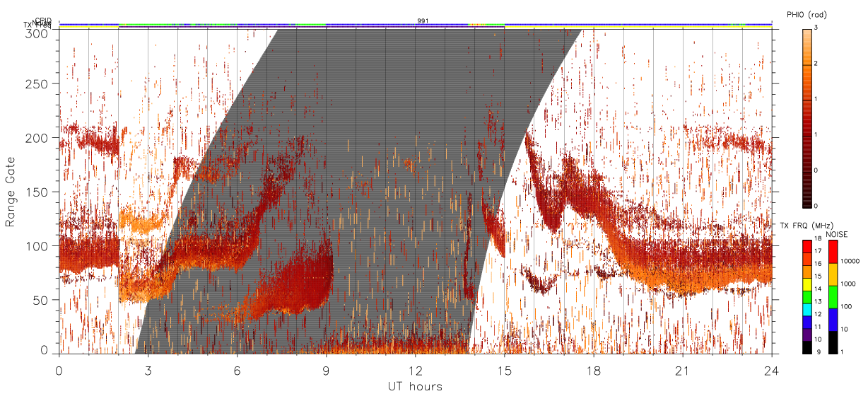The image size is (868, 401).
Task: Click the purple 10–11 MHz TX FRQ swatch
Action: [x=807, y=335]
